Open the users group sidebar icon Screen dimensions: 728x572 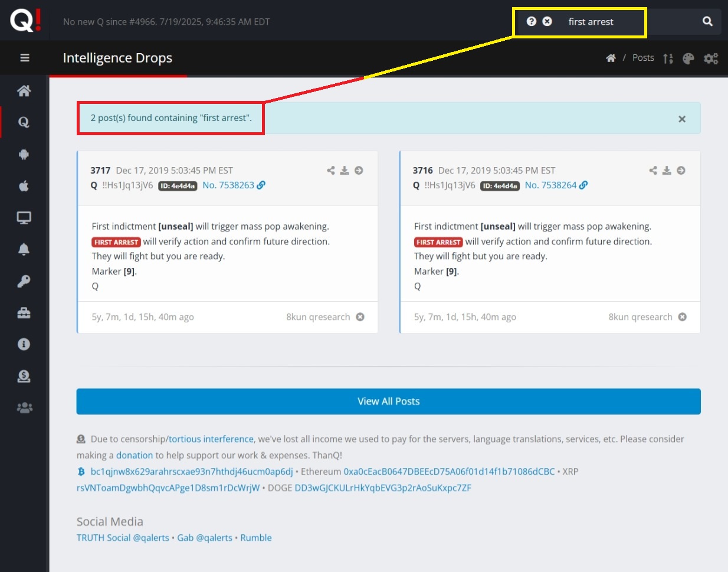click(24, 408)
